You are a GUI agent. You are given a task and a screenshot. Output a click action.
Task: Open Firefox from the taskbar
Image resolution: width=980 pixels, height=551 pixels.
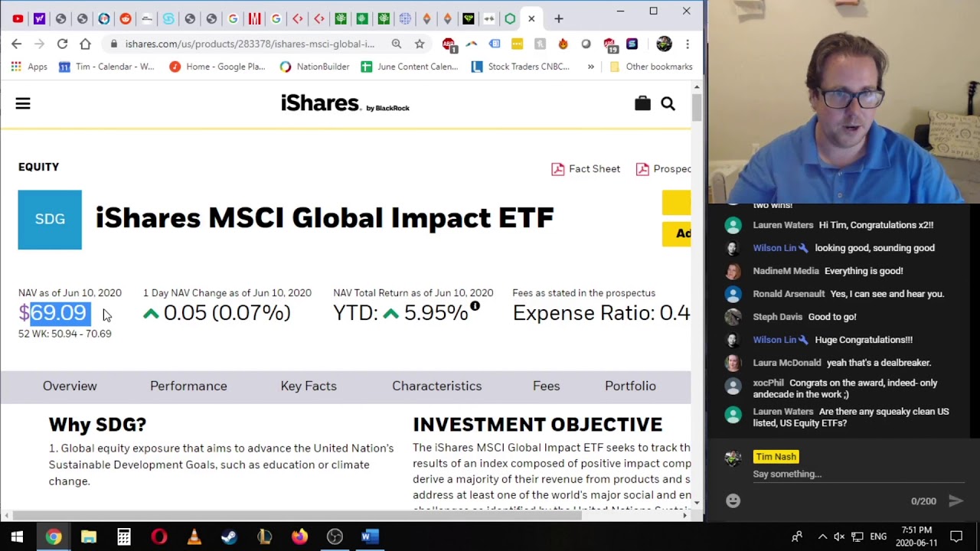[x=299, y=536]
